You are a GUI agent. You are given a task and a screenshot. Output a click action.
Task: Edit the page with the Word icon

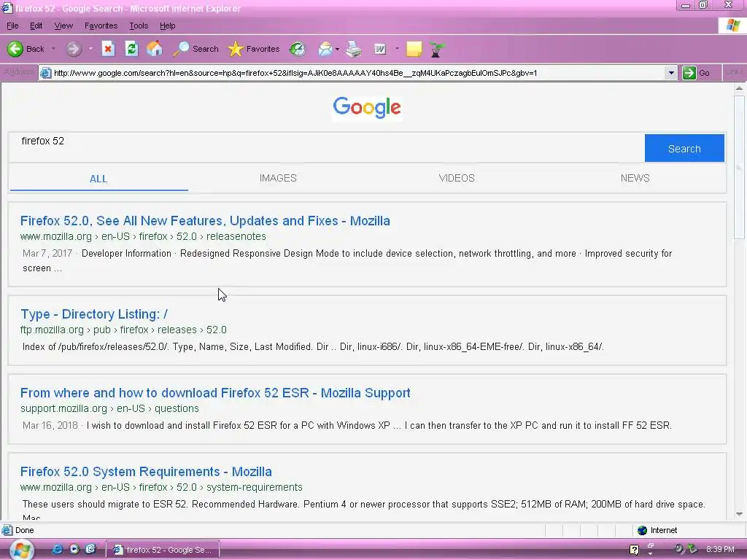(380, 49)
